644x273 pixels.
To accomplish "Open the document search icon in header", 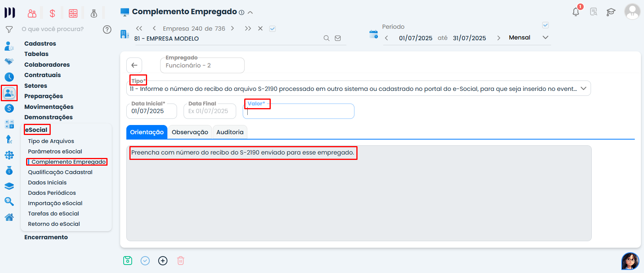I will pyautogui.click(x=594, y=12).
